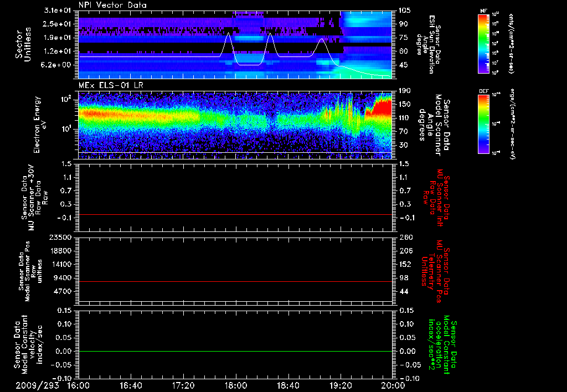Click the 'DEF' label above color bar
Image resolution: width=567 pixels, height=392 pixels.
(x=484, y=91)
